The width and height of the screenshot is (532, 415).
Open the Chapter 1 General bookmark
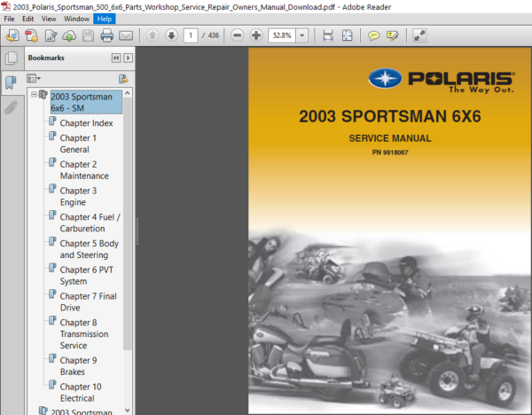click(x=78, y=144)
